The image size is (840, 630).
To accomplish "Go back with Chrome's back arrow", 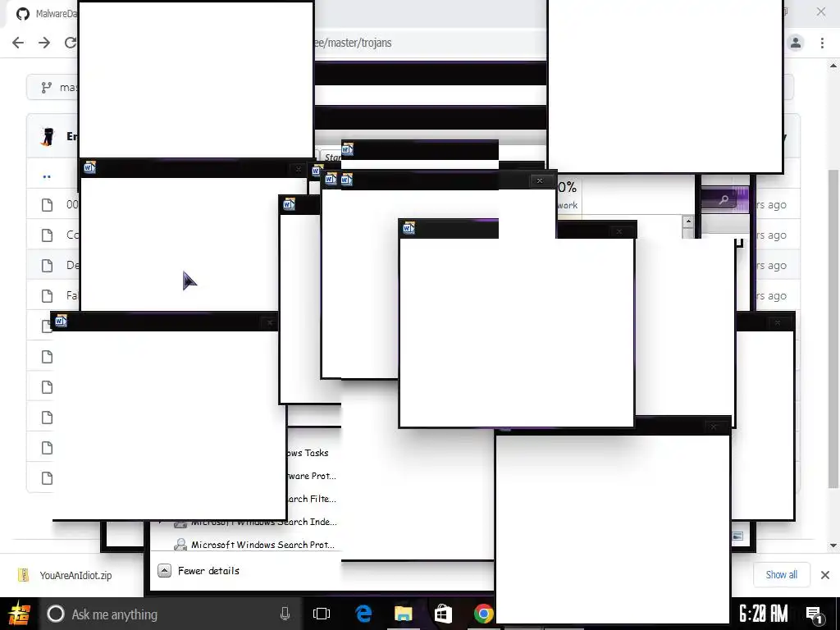I will pos(18,43).
